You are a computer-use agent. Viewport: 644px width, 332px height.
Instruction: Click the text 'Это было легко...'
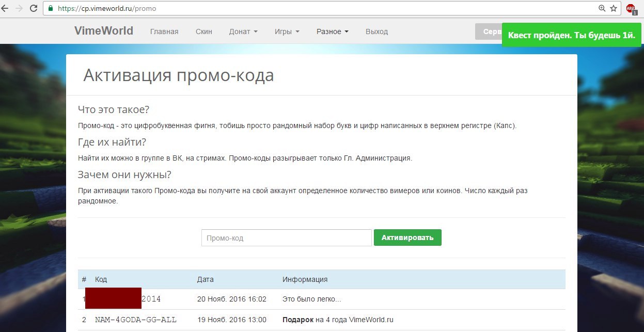pyautogui.click(x=312, y=299)
